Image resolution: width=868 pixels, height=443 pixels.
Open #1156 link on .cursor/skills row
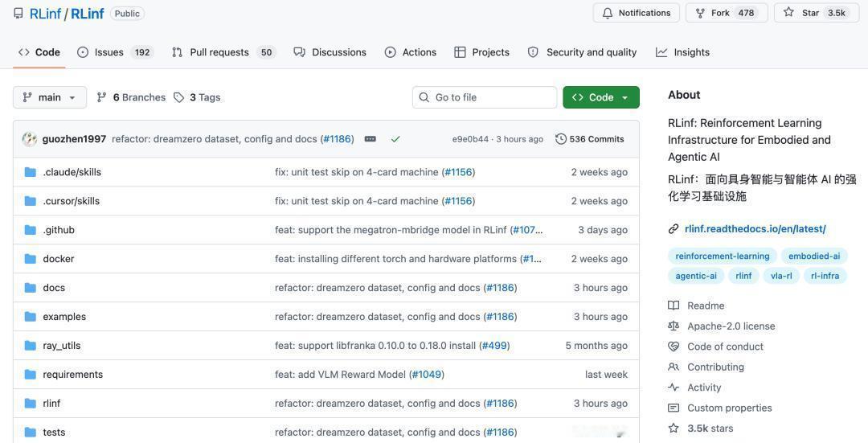coord(458,201)
